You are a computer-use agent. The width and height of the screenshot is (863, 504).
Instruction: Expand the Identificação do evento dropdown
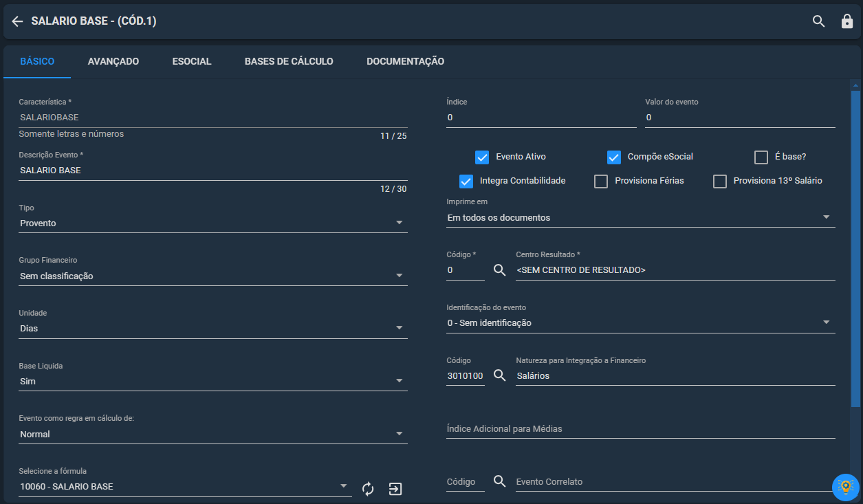pos(641,322)
